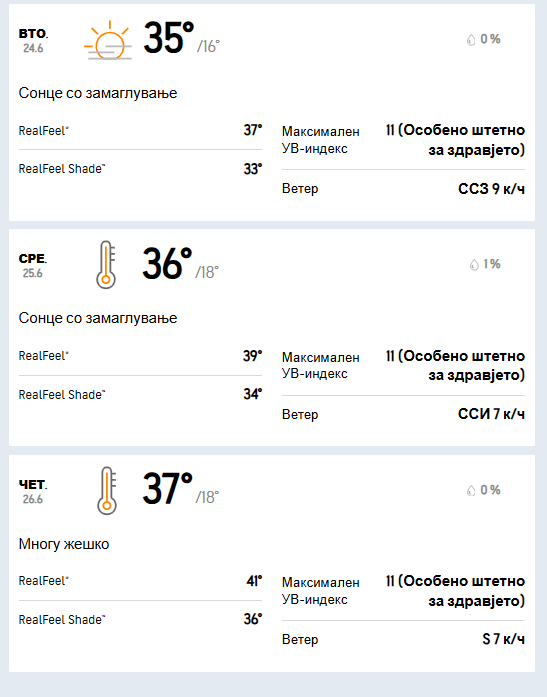
Task: Click Tuesday's 'Сонце со замаглување' description
Action: [x=98, y=93]
